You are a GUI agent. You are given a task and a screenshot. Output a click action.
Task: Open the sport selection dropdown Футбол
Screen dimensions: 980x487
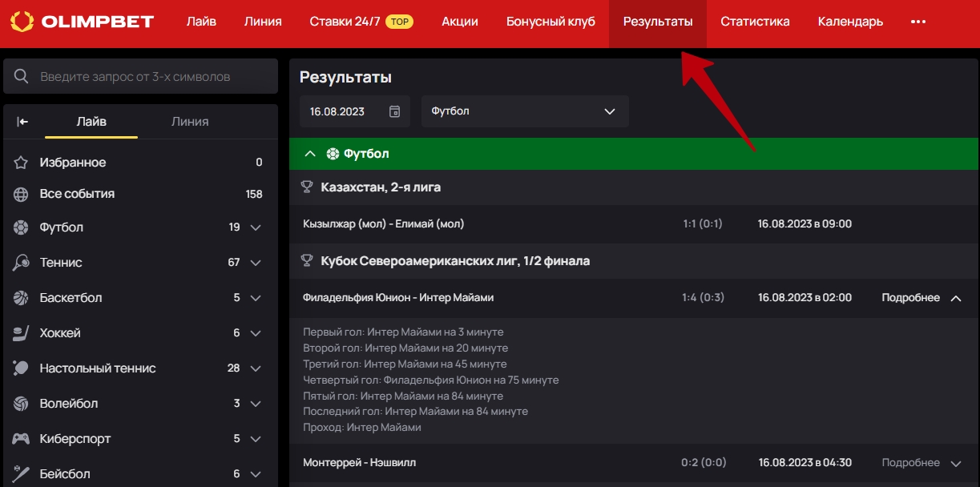tap(525, 111)
